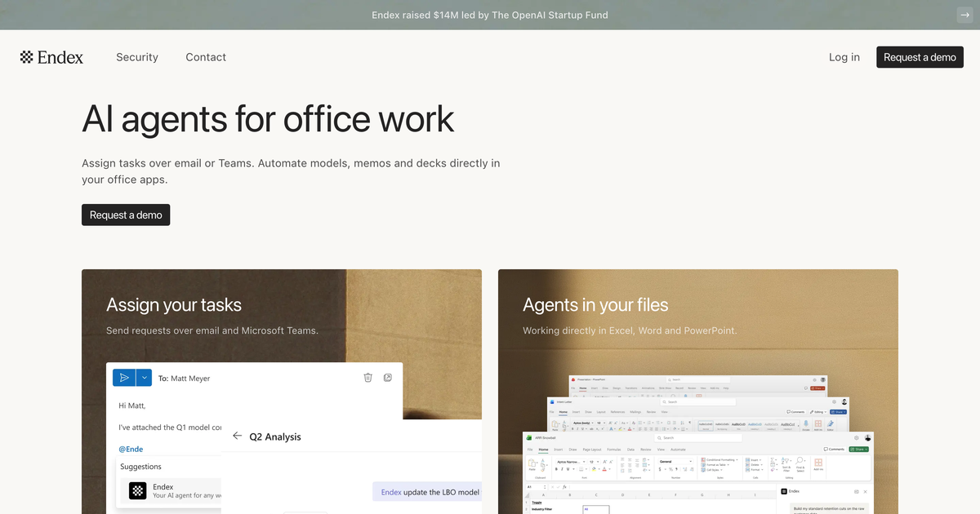Click the fill color swatch in the Excel ribbon
The image size is (980, 514).
(x=594, y=469)
